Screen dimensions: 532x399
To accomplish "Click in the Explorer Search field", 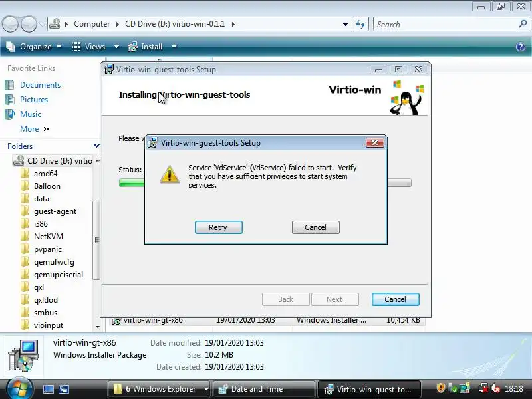I will [446, 25].
